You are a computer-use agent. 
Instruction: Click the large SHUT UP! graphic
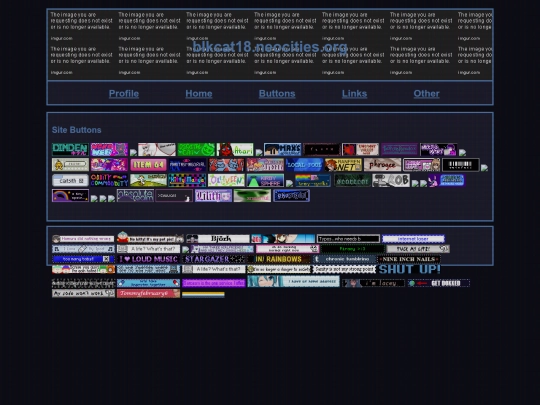tap(409, 269)
